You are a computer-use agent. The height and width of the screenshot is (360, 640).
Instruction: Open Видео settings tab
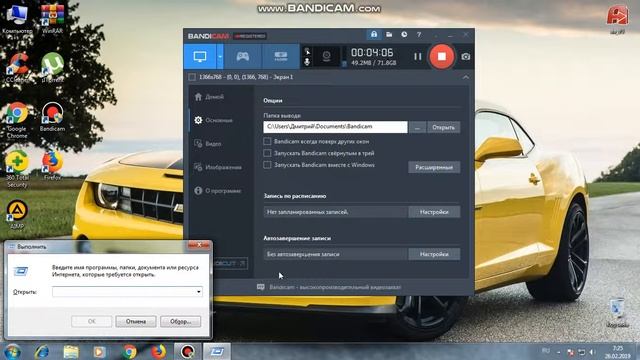208,144
